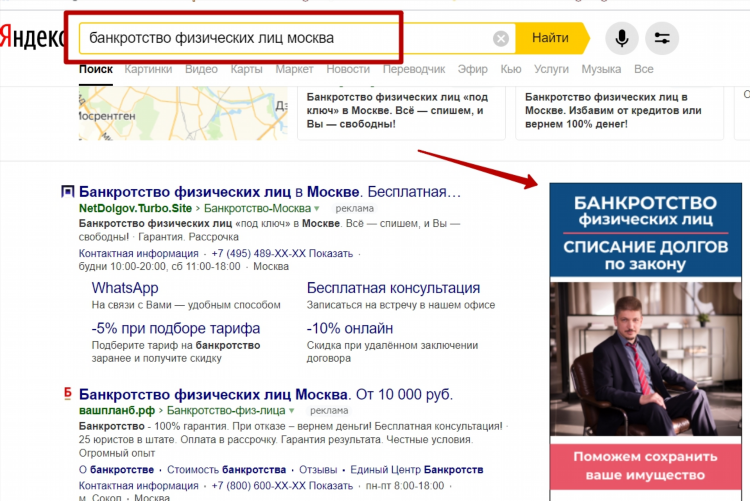Click Контактная информация under NetDolgov result

click(x=139, y=254)
